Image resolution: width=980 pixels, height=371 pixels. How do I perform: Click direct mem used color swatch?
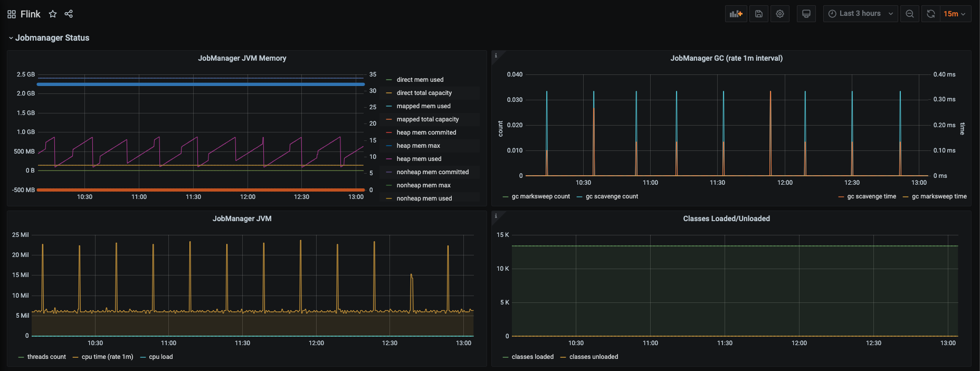pos(389,80)
